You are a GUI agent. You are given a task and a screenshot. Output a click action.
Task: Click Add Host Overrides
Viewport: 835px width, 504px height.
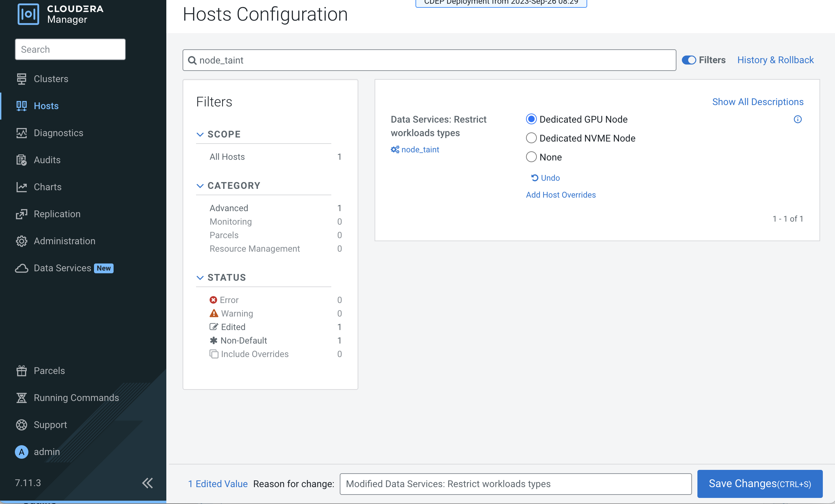click(561, 195)
